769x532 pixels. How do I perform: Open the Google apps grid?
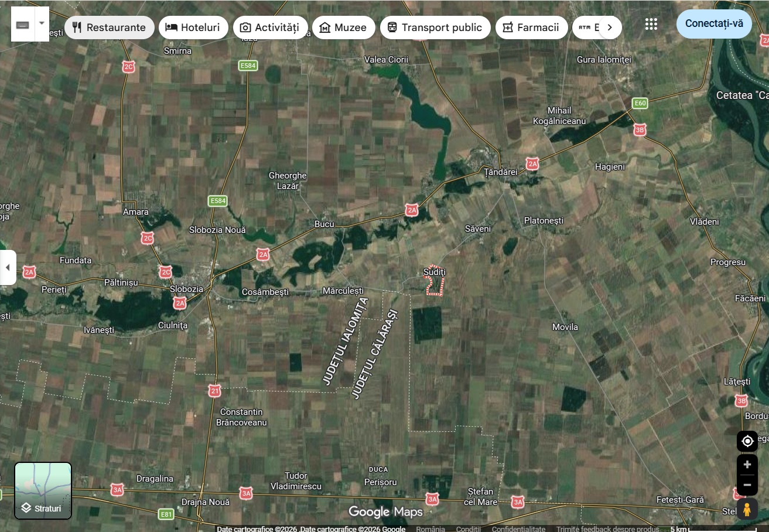click(651, 24)
